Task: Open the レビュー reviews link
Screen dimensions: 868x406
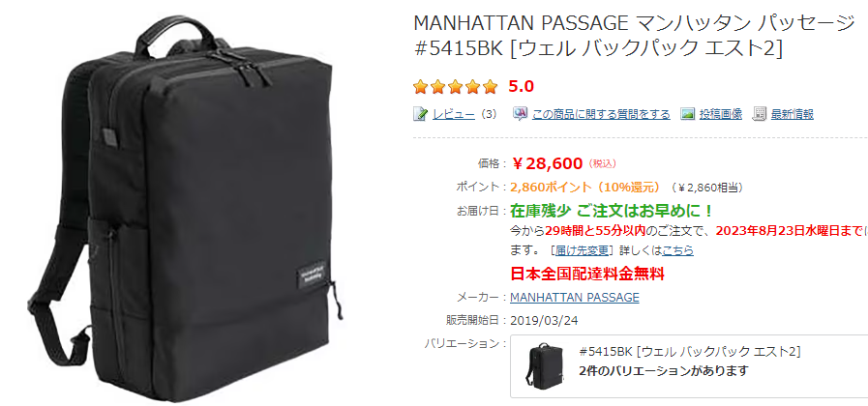Action: (454, 114)
